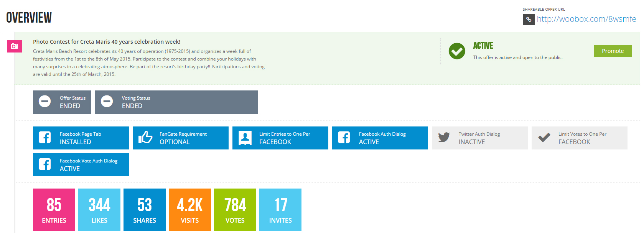Click the Limit Votes checkmark icon
Screen dimensions: 644x233
(x=544, y=138)
